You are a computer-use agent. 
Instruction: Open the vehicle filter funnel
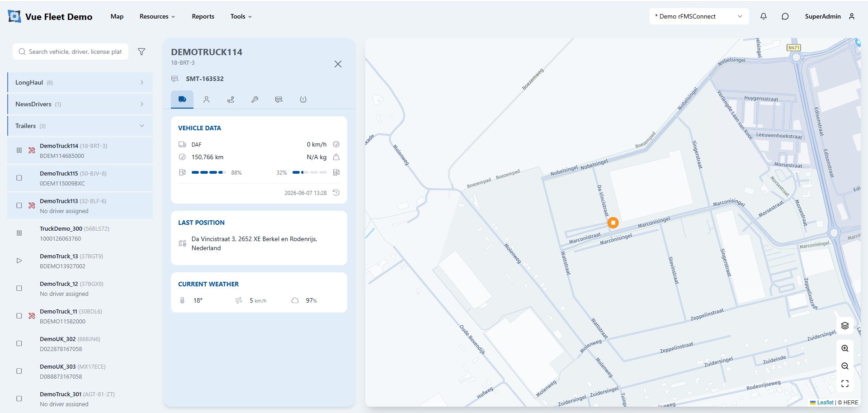click(142, 52)
